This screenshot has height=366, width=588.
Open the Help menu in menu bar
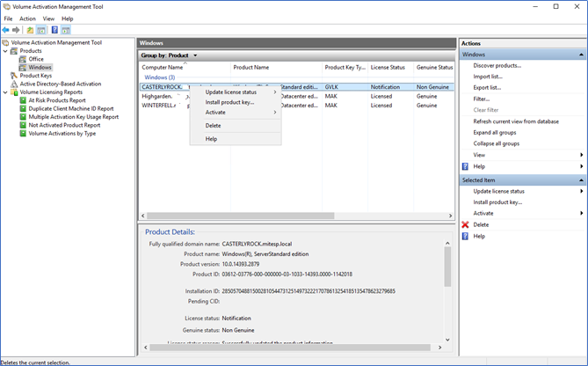pos(68,18)
